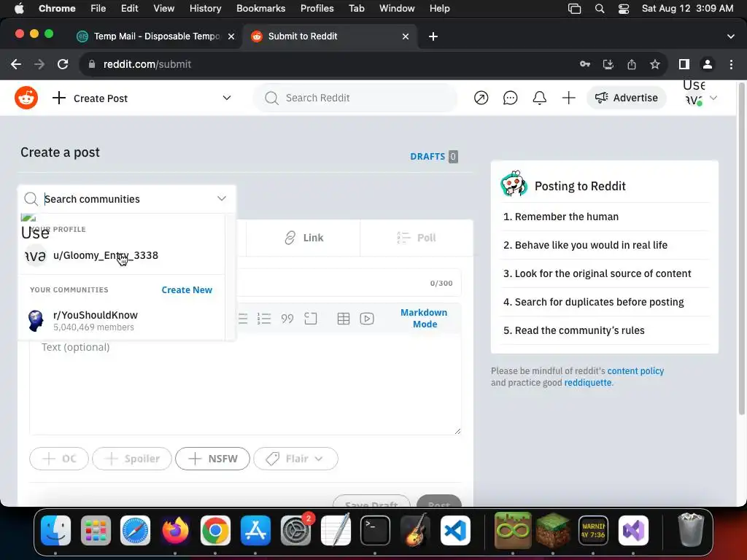Click the Search communities input

click(x=127, y=199)
